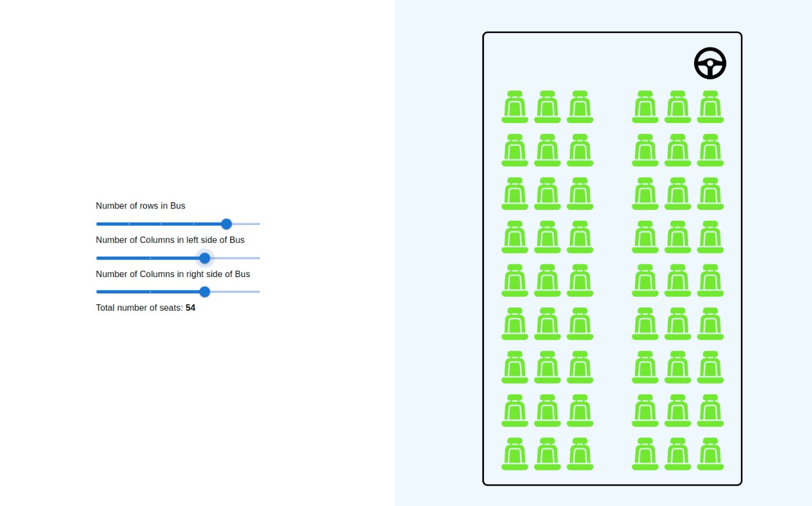
Task: Click the left columns slider handle
Action: pyautogui.click(x=204, y=258)
